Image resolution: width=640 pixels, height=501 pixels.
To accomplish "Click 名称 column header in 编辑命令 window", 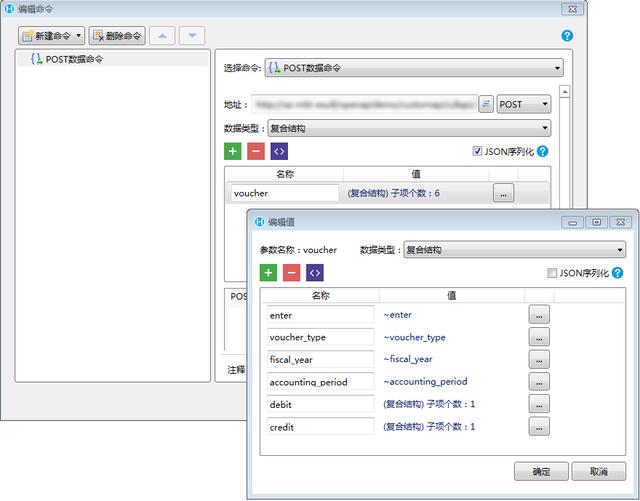I will pos(284,174).
